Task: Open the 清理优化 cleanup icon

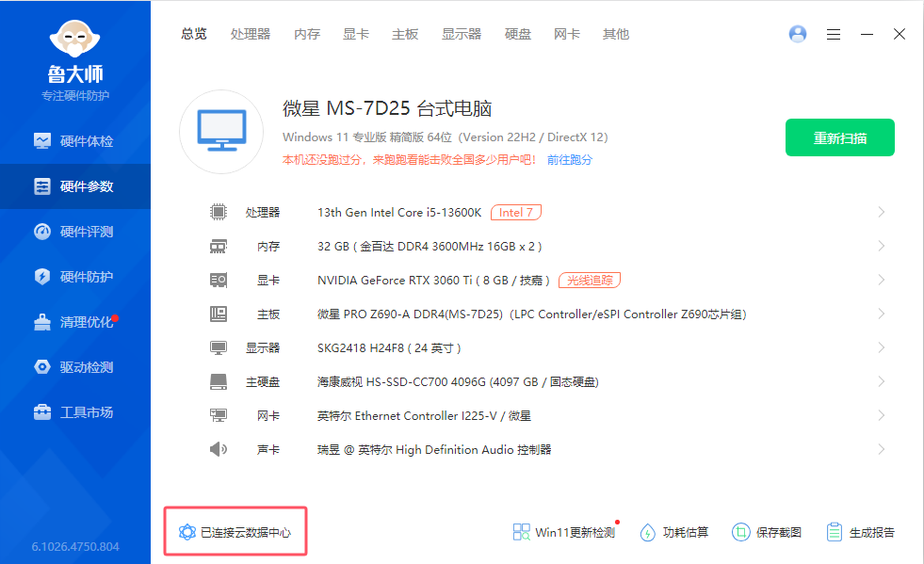Action: 41,322
